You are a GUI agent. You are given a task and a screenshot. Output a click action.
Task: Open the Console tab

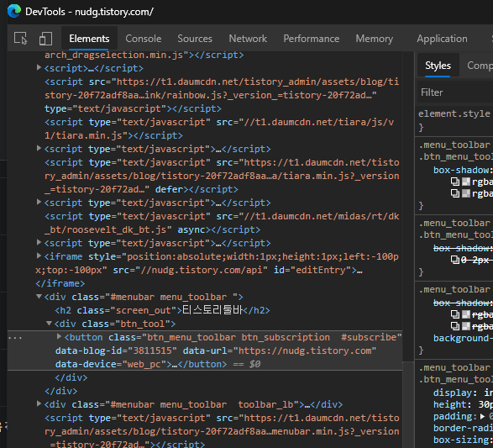(144, 39)
